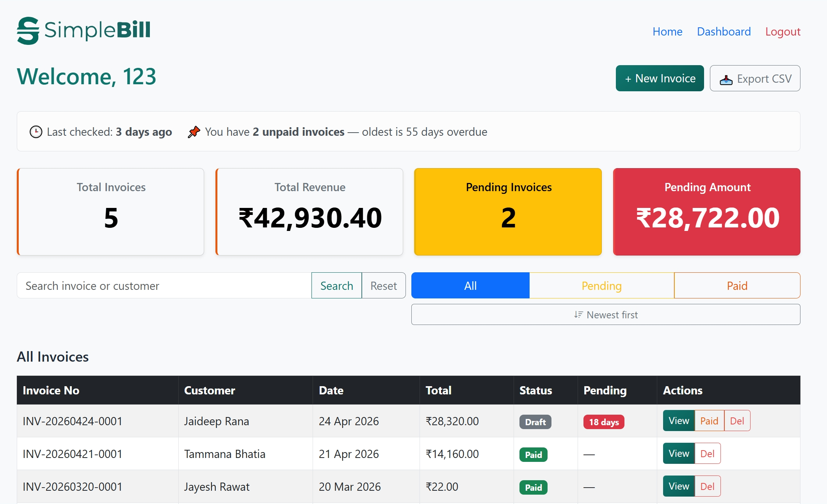Screen dimensions: 827x504
Task: Filter invoices by Pending
Action: click(x=601, y=286)
